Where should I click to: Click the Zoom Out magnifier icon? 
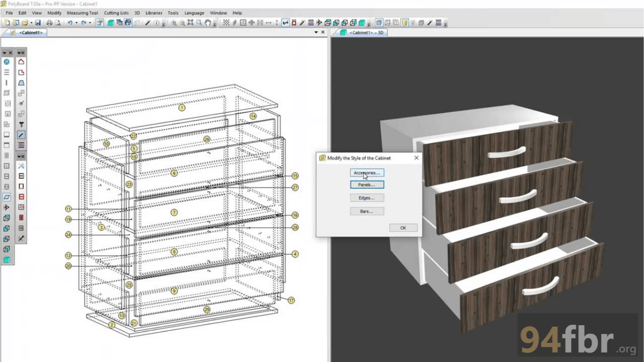[182, 22]
